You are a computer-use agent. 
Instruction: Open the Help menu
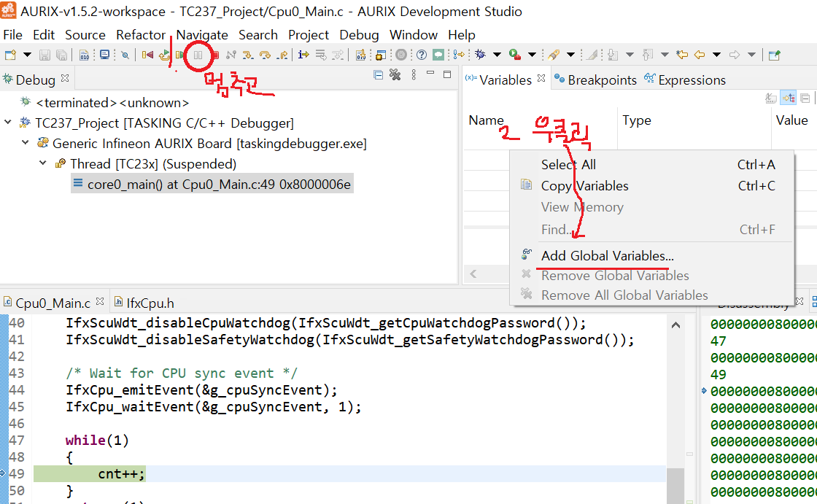(x=462, y=35)
